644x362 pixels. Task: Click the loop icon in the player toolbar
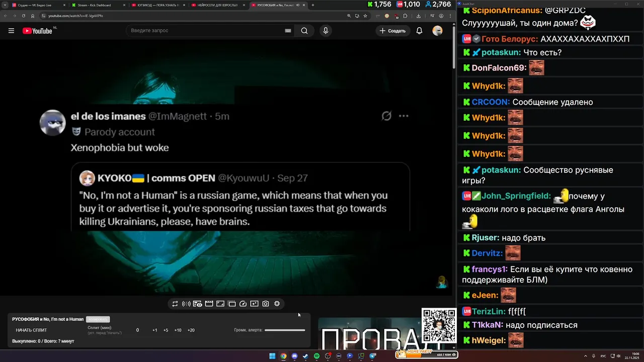click(175, 304)
